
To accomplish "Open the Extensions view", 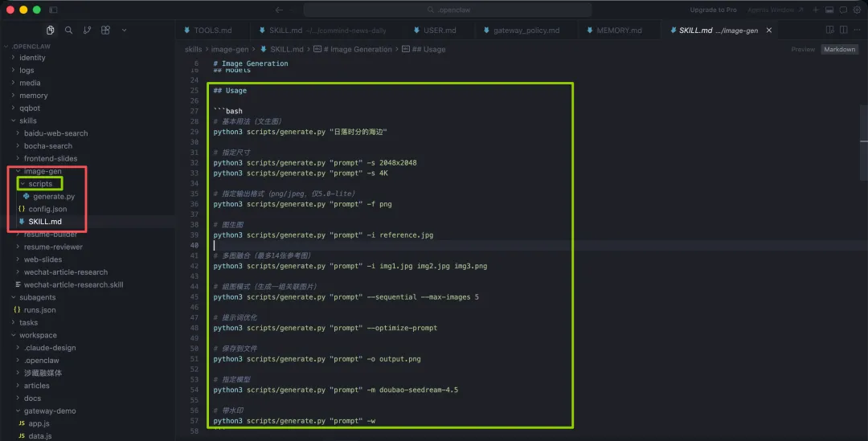I will pyautogui.click(x=105, y=30).
